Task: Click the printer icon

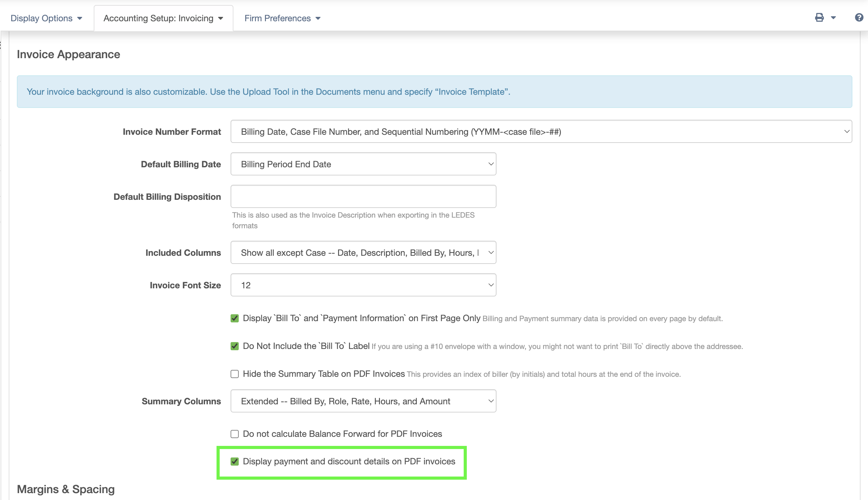Action: click(x=819, y=18)
